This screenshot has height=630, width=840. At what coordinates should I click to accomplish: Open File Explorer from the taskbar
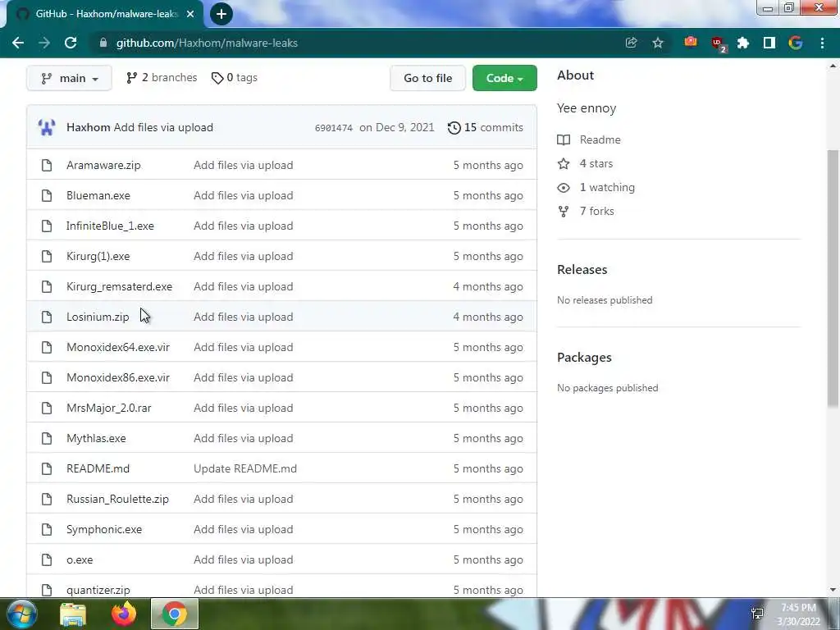coord(73,614)
